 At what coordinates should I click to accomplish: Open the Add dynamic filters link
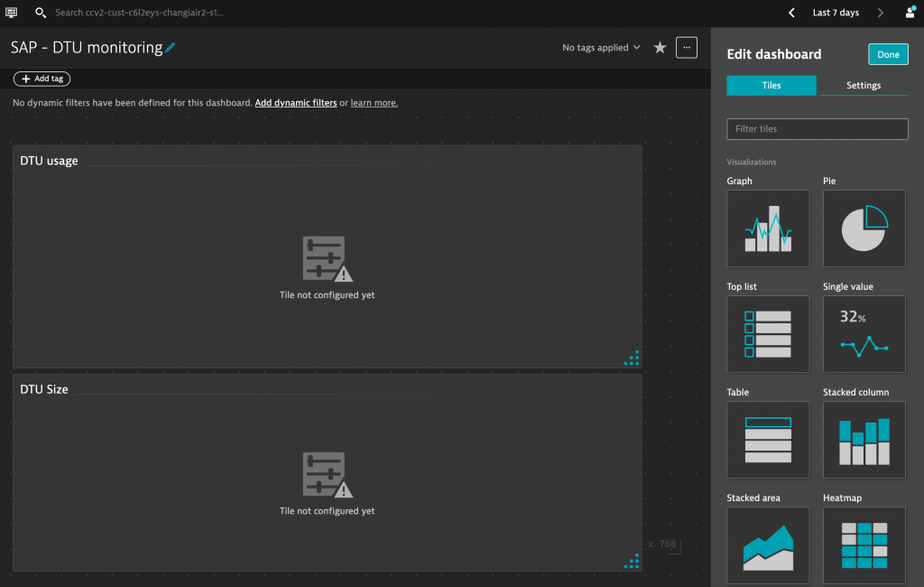(296, 103)
